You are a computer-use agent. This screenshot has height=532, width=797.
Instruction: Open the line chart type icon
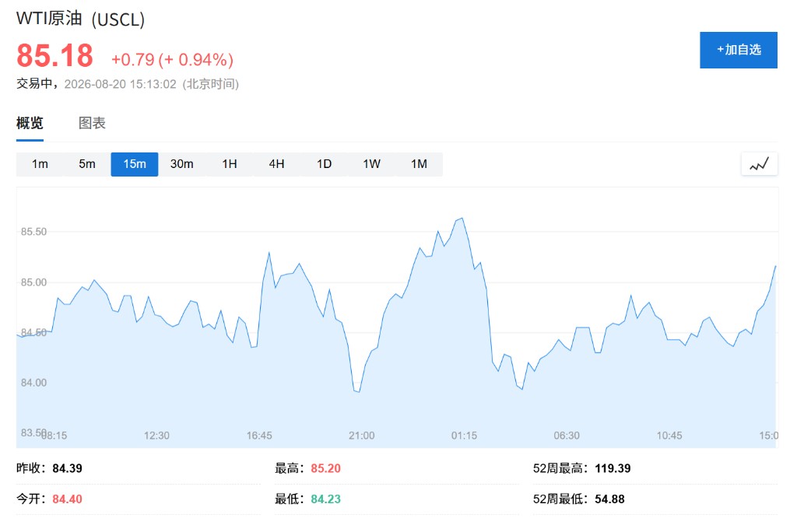coord(759,164)
